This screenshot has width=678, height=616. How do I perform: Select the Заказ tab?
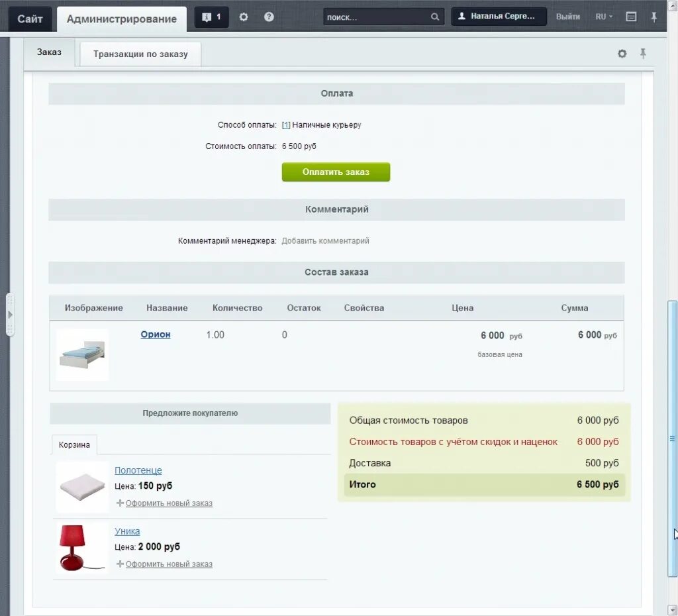(49, 52)
